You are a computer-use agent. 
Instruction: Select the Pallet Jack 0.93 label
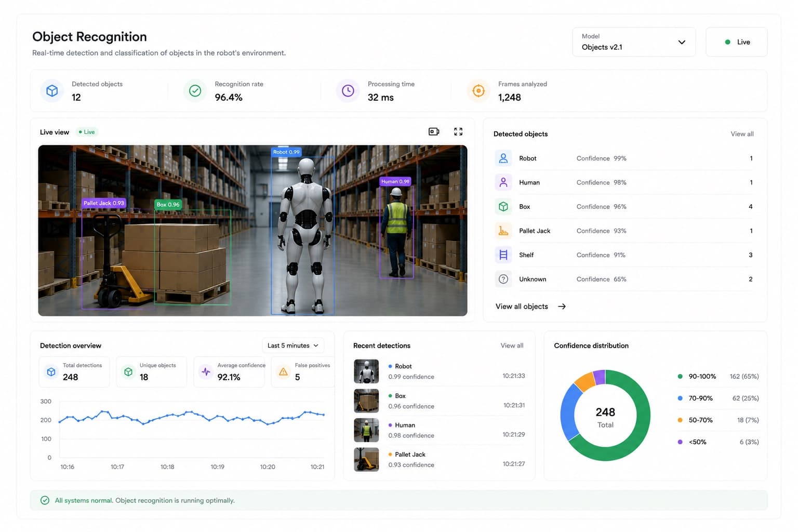(x=104, y=203)
